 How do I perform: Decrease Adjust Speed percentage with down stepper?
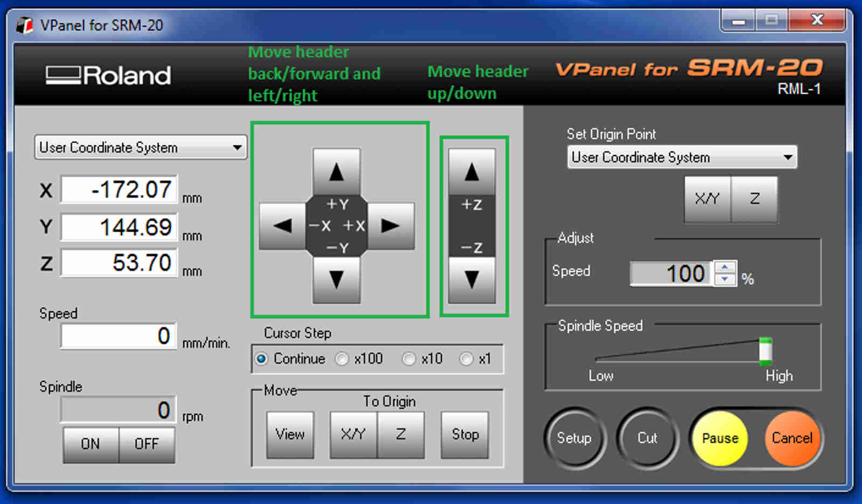click(725, 279)
